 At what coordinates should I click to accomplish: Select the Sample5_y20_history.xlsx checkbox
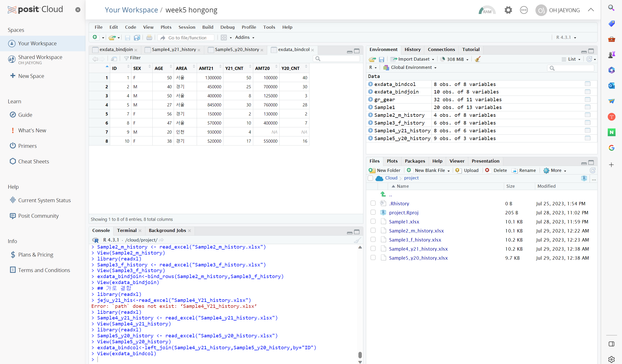pyautogui.click(x=373, y=258)
